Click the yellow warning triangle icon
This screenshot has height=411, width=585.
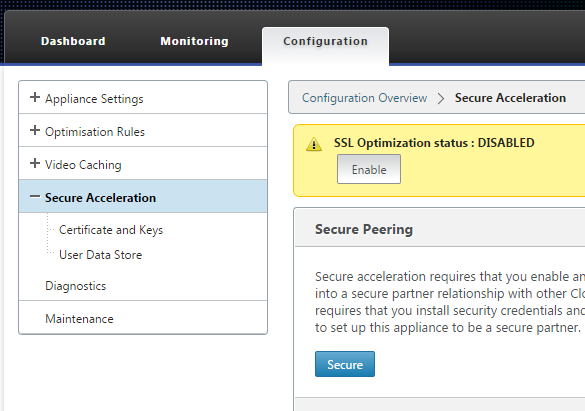314,144
